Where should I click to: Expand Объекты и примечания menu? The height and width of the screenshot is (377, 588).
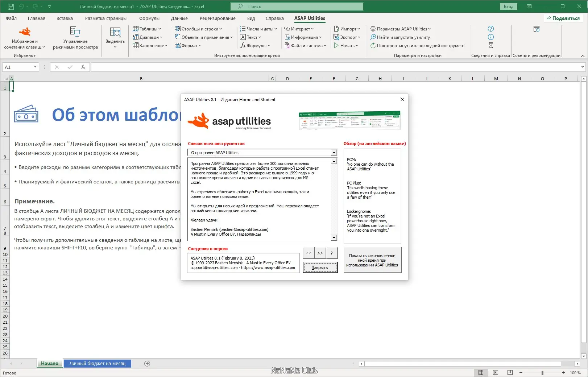204,37
